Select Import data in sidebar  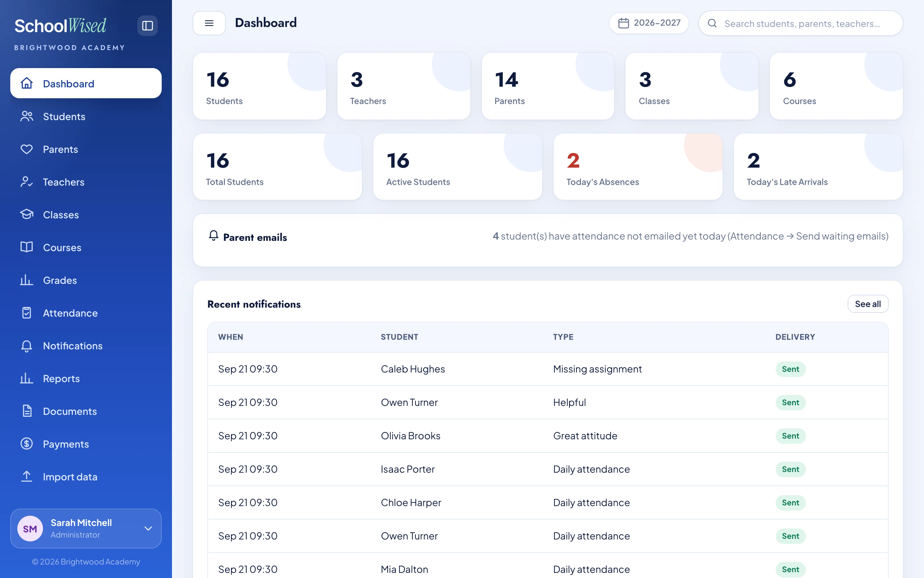pos(86,477)
